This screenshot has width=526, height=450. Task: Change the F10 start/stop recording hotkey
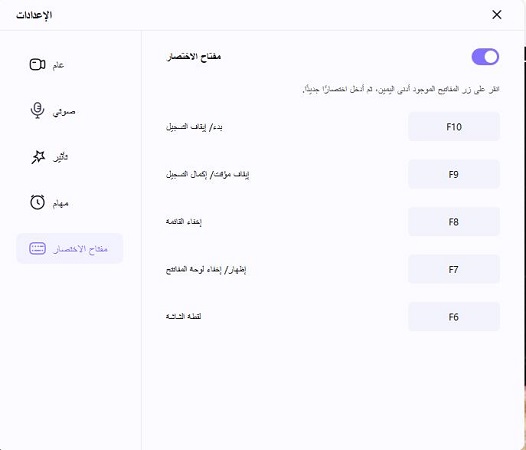click(x=454, y=127)
